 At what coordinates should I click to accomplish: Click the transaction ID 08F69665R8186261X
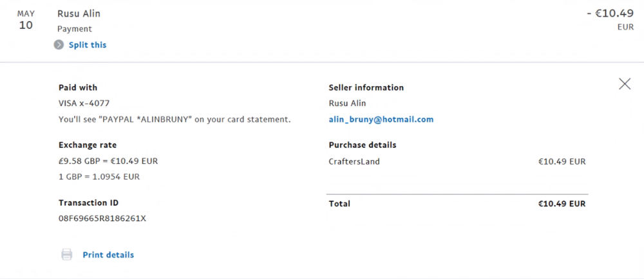102,219
